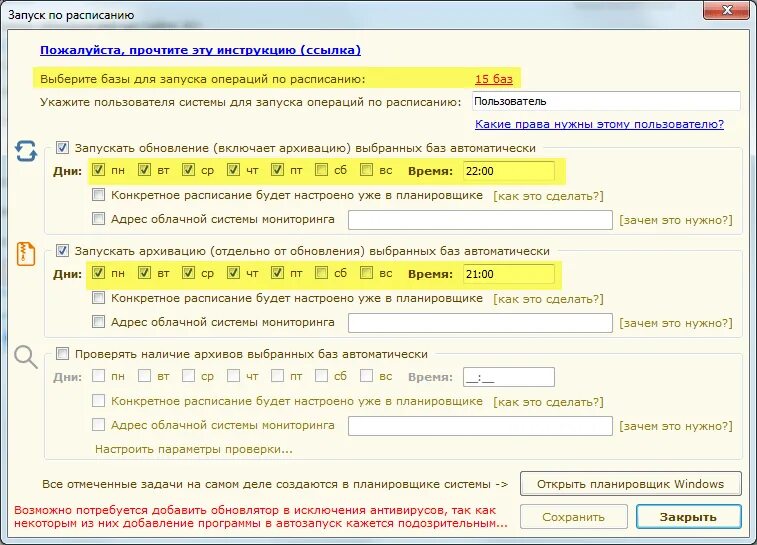
Task: Enable scheduler-specific schedule for archiving section
Action: click(98, 298)
